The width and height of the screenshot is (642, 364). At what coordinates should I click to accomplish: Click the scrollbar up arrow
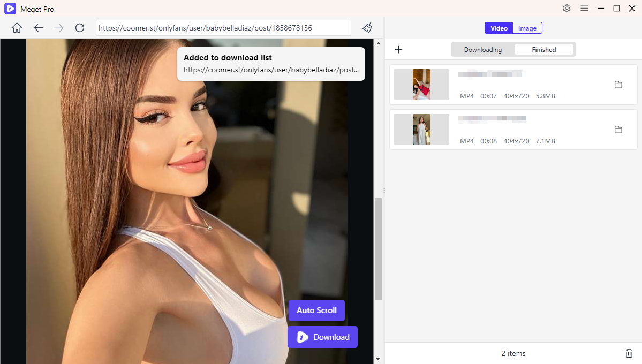tap(378, 43)
